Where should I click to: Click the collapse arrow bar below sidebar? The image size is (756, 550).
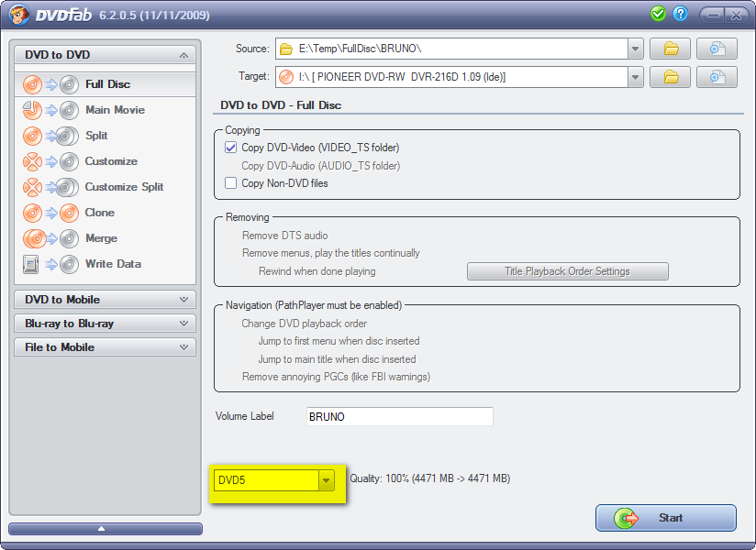[x=106, y=529]
